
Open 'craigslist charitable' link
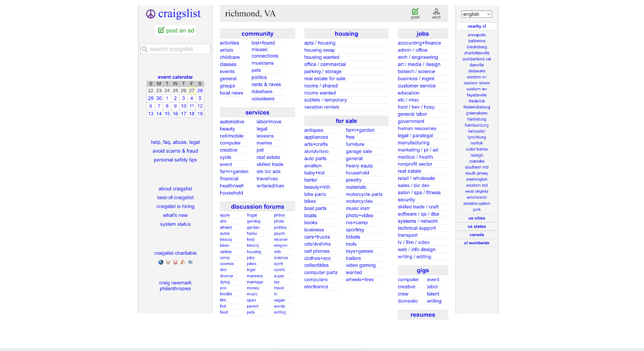(175, 253)
